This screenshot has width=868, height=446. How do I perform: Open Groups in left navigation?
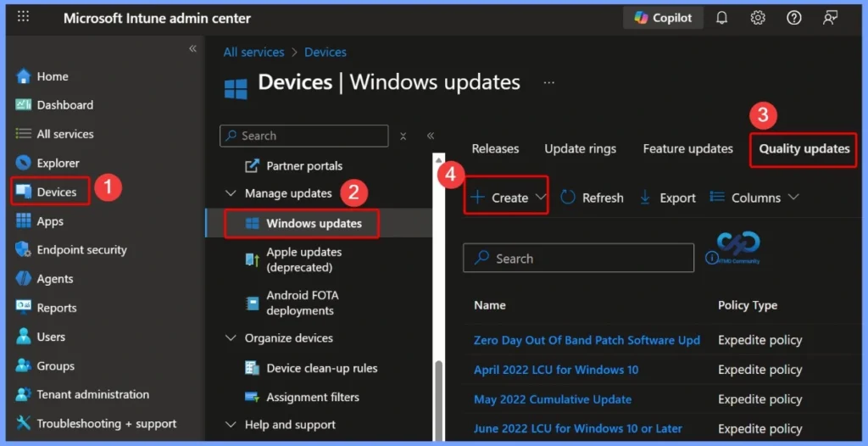point(45,365)
